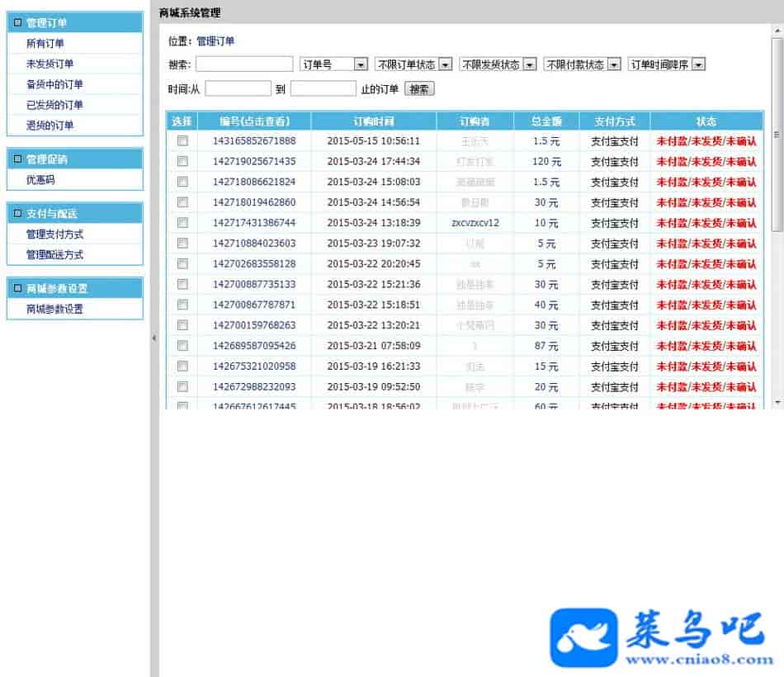Screen dimensions: 784x677
Task: Collapse the 管理促销 section icon
Action: point(17,159)
